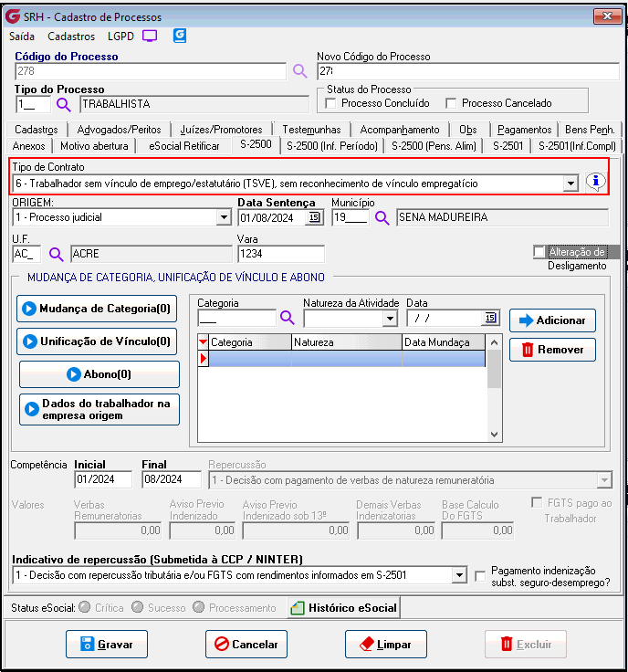628x672 pixels.
Task: Open Dados do trabalhador na empresa origem
Action: pos(99,410)
